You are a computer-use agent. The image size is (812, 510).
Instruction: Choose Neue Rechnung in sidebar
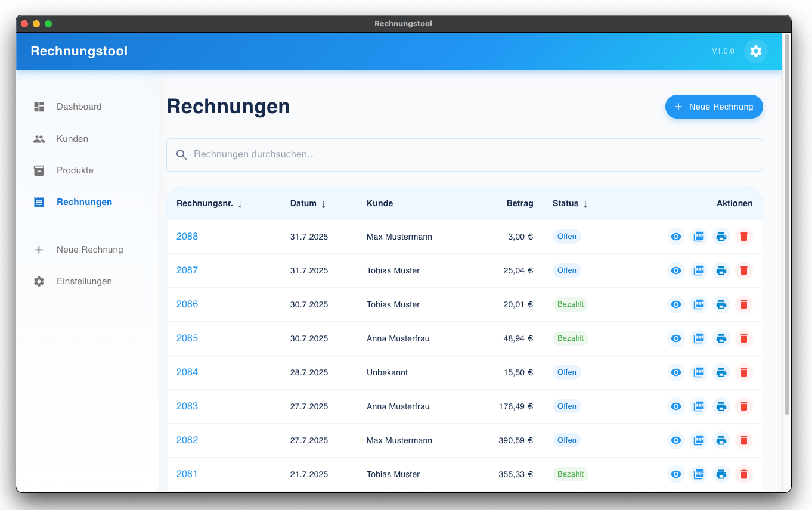click(88, 250)
